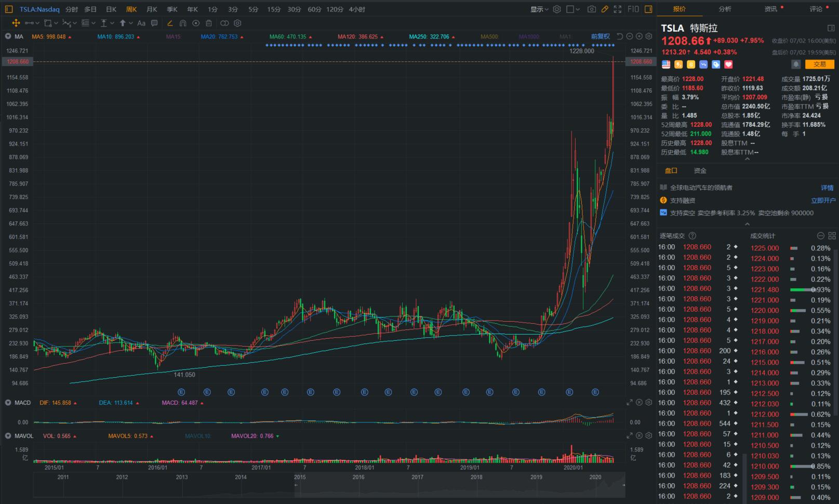Screen dimensions: 839x504
Task: Click the US flag market icon
Action: point(666,64)
